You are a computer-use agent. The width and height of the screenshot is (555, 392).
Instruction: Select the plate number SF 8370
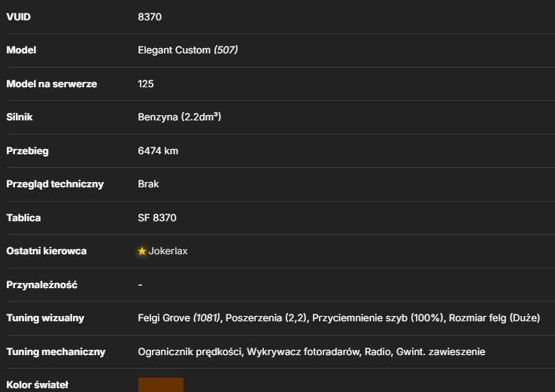click(157, 217)
